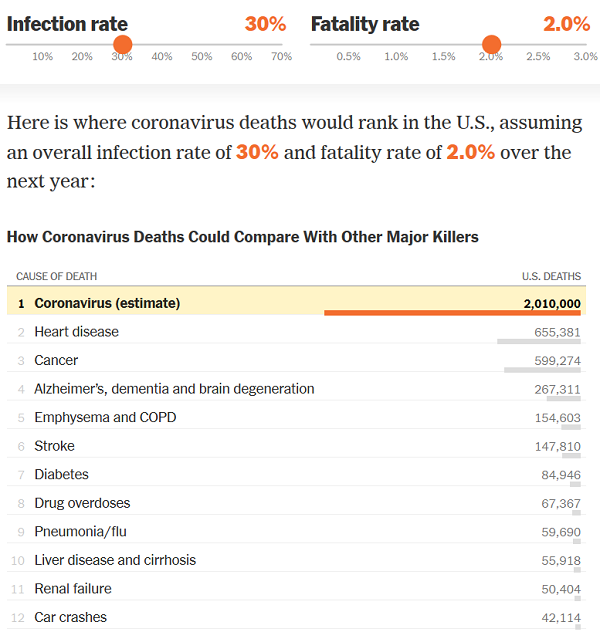Choose the 40% infection rate tick
This screenshot has height=632, width=600.
coord(162,57)
